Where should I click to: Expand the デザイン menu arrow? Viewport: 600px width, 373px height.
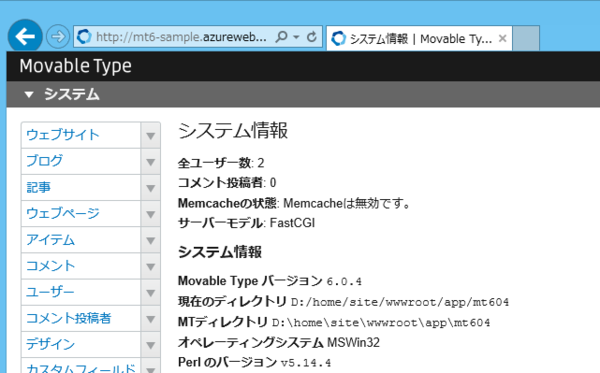point(150,345)
